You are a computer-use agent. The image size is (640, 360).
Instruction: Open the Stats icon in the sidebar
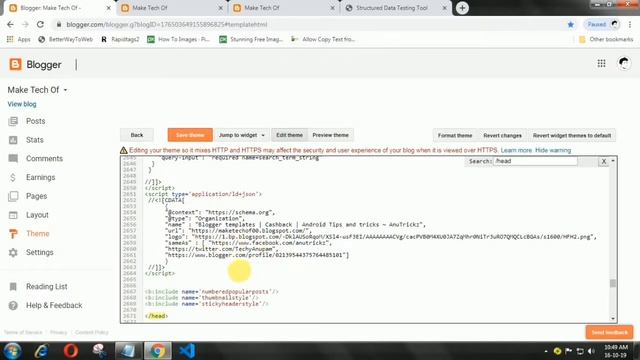13,140
